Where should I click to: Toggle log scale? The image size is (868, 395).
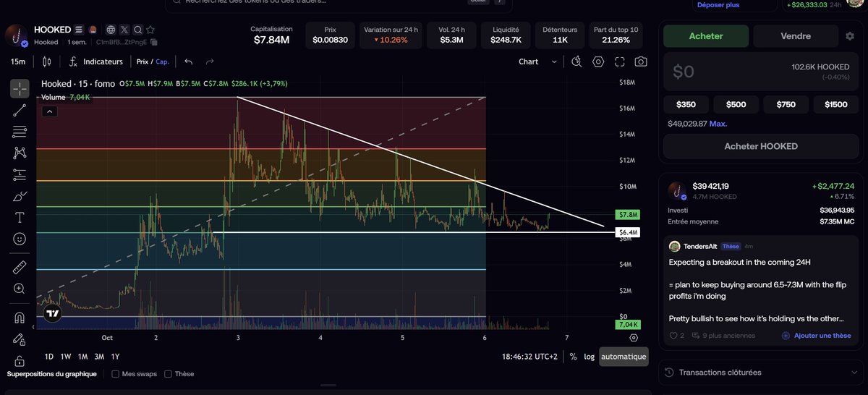pos(590,357)
